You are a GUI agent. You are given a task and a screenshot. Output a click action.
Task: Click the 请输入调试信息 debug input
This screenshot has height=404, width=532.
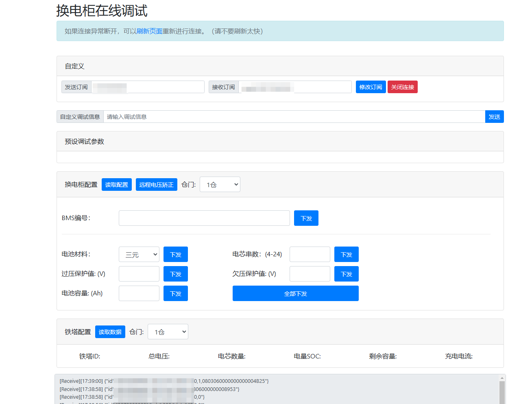294,117
